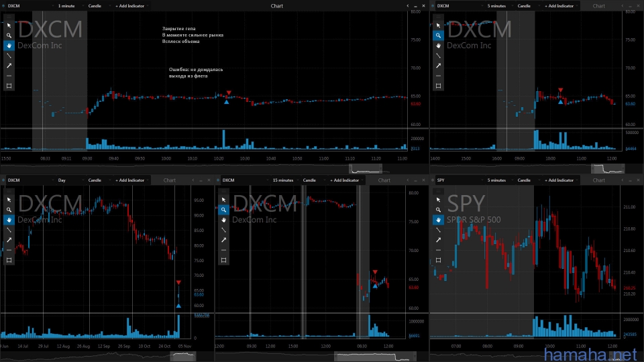Click time navigator slider under Day chart
Screen dimensions: 644x362
pos(183,356)
